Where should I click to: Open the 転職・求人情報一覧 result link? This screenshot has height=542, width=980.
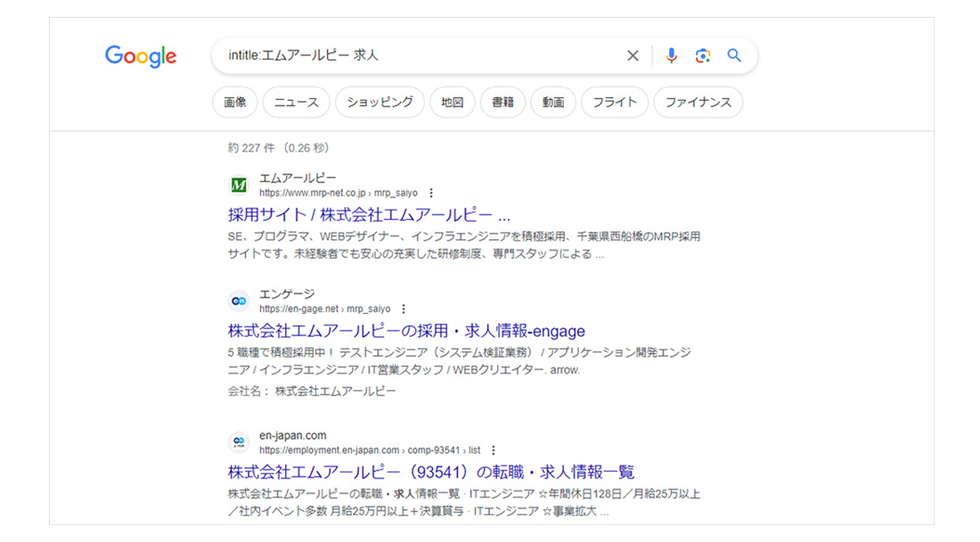pos(430,472)
